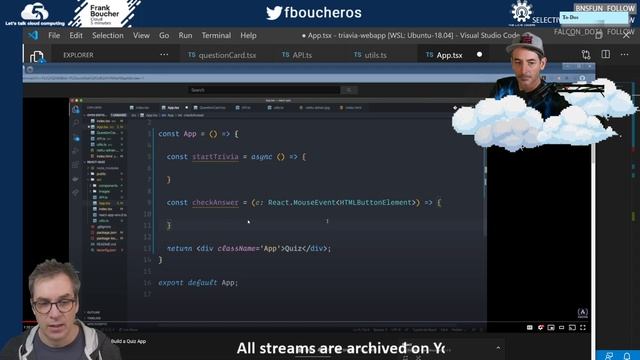Open the Help menu
This screenshot has width=640, height=360.
pyautogui.click(x=248, y=36)
